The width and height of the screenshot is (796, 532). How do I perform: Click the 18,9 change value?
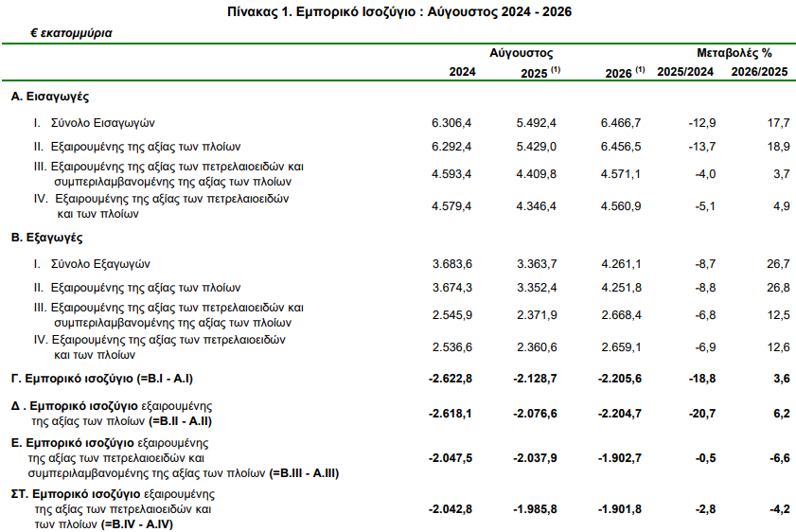778,147
